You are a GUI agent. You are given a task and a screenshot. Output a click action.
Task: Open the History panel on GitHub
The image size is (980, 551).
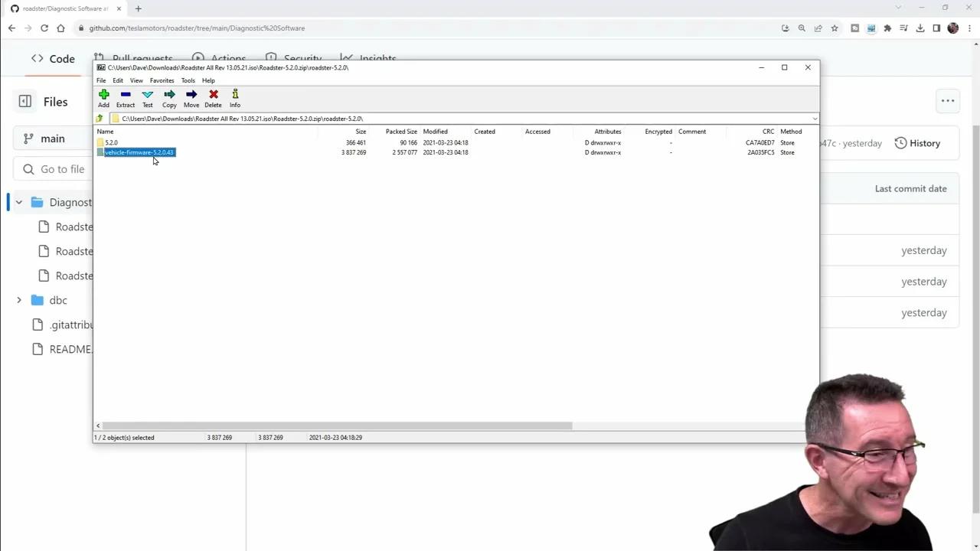[917, 143]
